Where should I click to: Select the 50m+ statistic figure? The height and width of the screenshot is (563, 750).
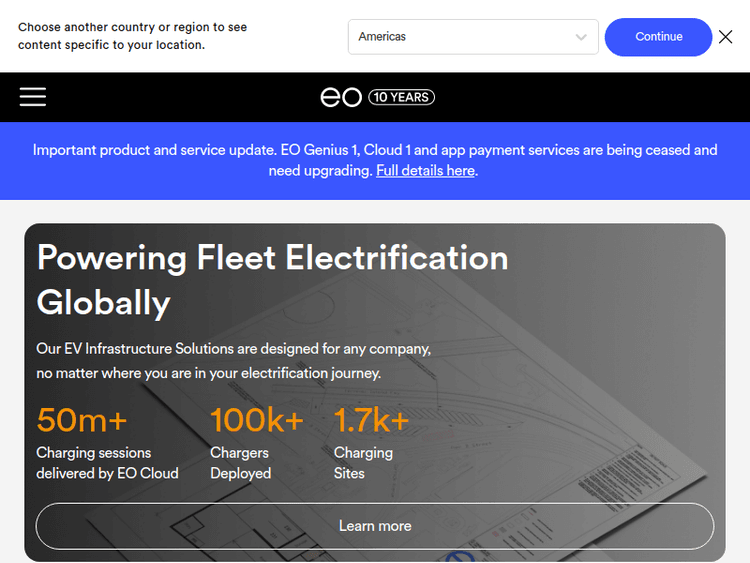(82, 420)
